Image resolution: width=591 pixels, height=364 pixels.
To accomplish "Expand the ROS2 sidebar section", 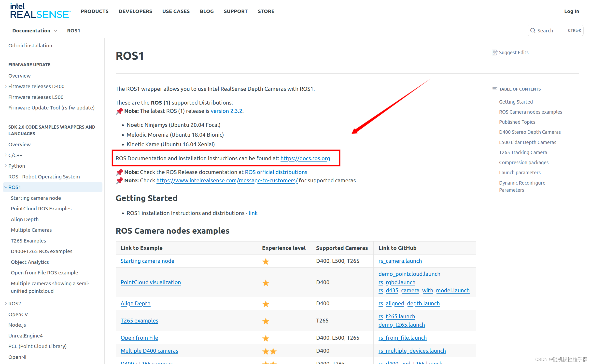I will (6, 304).
